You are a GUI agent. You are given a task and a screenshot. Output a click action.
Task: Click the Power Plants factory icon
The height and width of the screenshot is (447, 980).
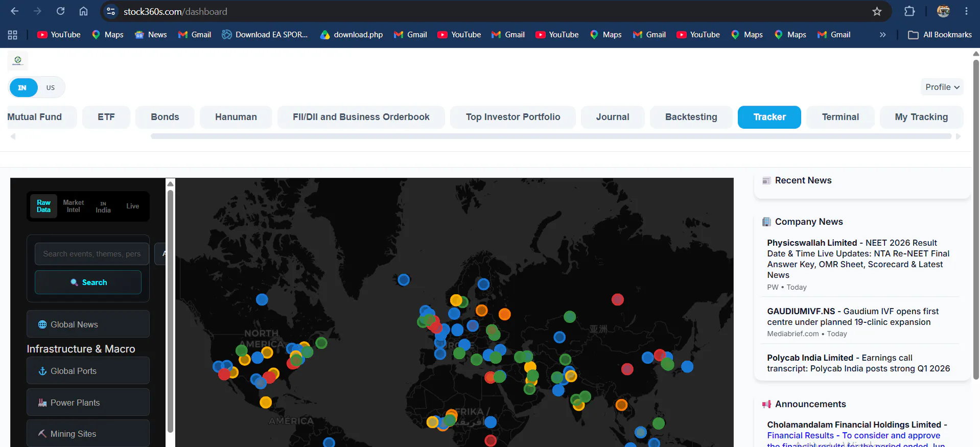point(42,403)
